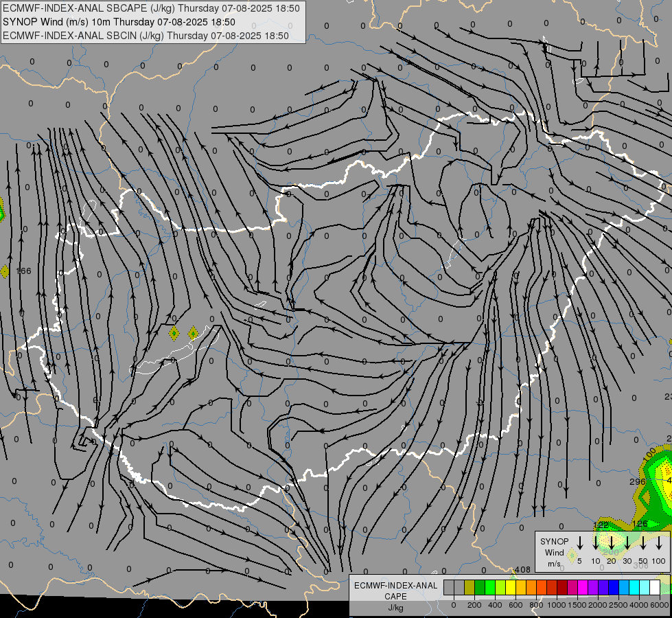Screen dimensions: 672x618
Task: Pick the dark red CAPE legend swatch
Action: (563, 588)
